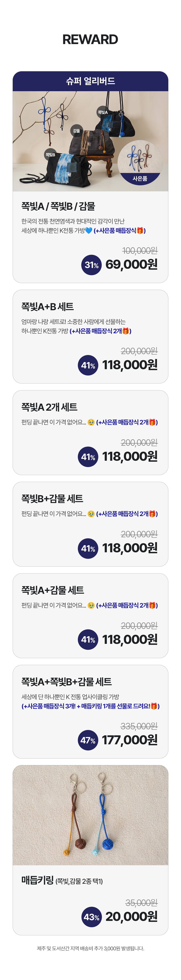
Task: Select the 쪽빛A 2개 세트 reward
Action: (49, 407)
